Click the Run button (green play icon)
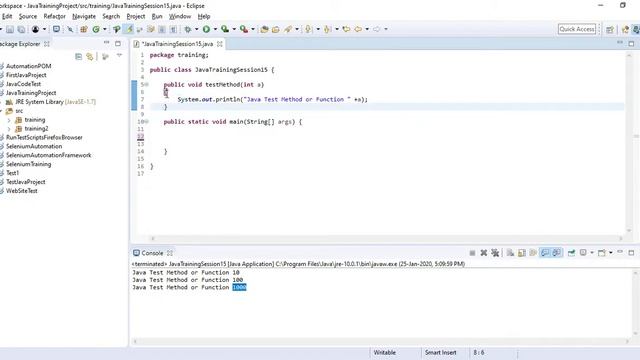640x360 pixels. click(x=206, y=29)
